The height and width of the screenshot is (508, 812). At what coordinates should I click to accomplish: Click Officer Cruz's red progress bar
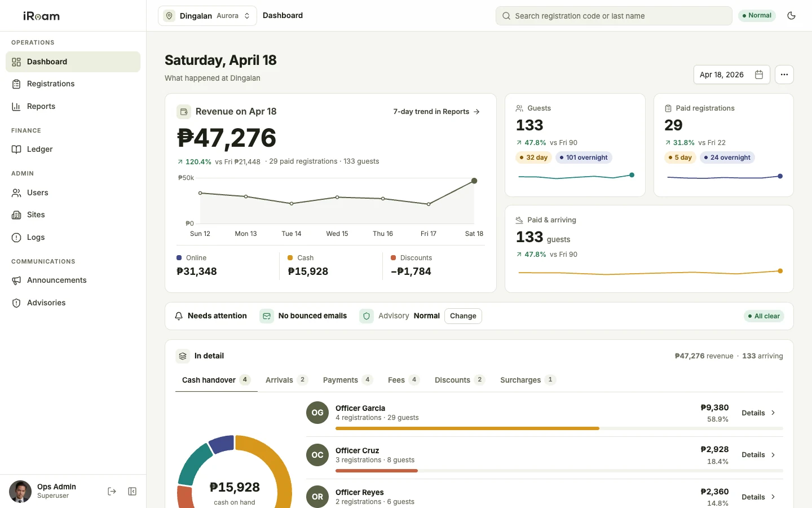pos(376,471)
